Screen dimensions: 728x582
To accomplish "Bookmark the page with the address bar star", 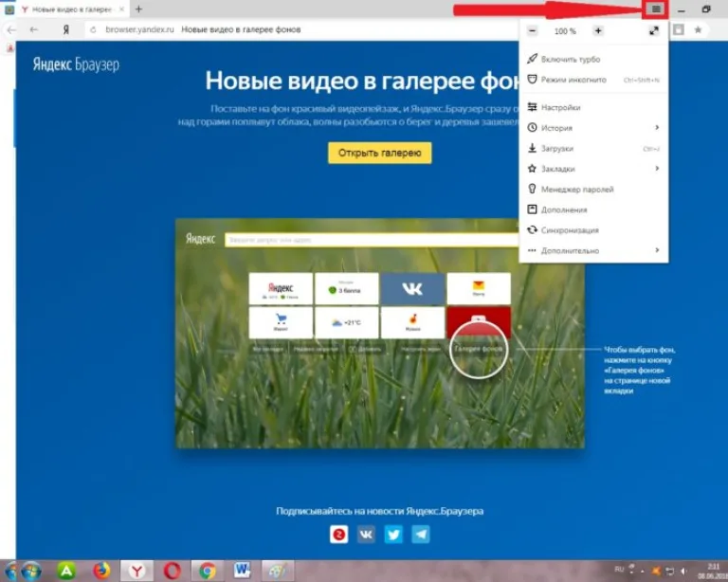I will (698, 30).
